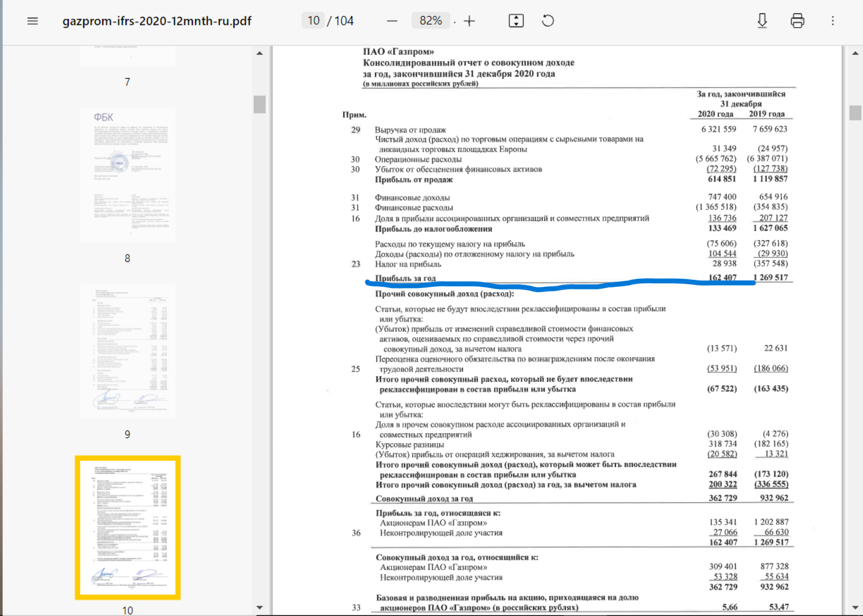
Task: Print the document
Action: (797, 21)
